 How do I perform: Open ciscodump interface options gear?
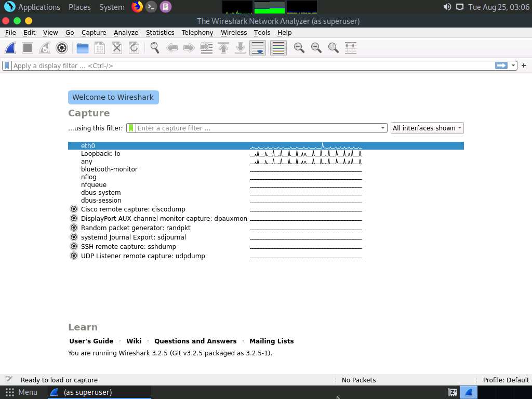74,209
